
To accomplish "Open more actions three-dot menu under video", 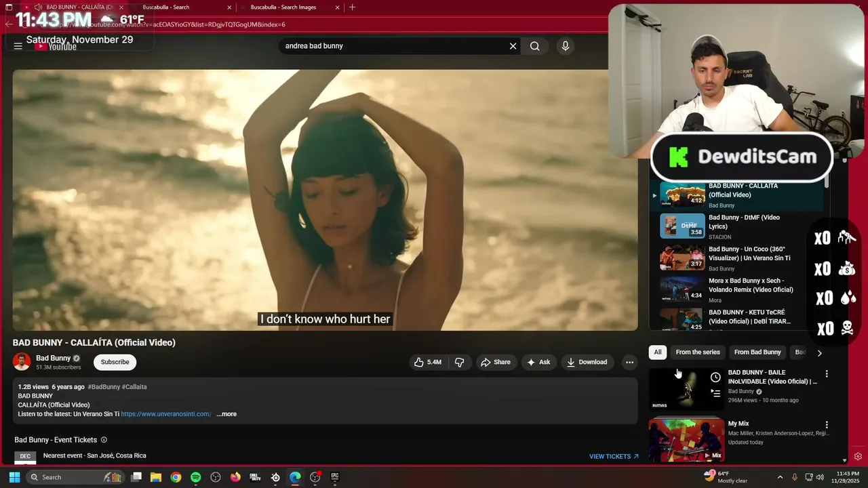I will pos(629,362).
